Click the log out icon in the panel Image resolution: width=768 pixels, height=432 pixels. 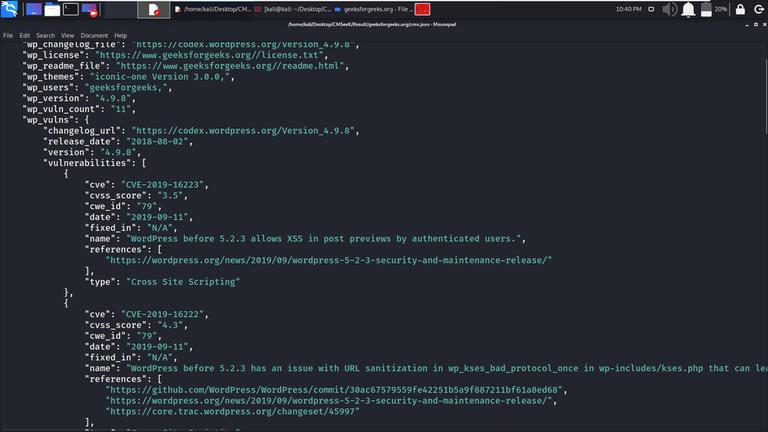[x=759, y=9]
